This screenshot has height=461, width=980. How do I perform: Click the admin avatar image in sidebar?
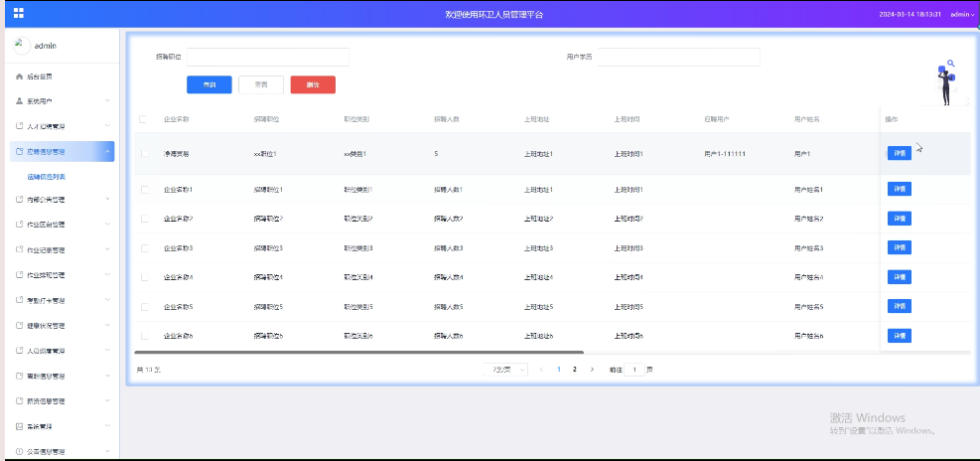point(22,45)
